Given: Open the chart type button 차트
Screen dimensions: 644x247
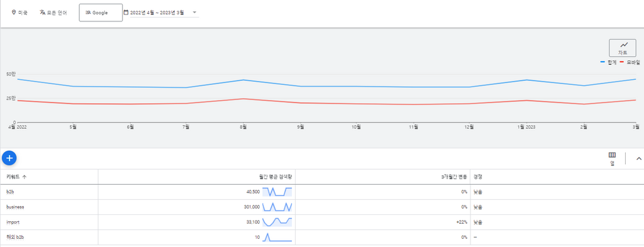Looking at the screenshot, I should (x=622, y=48).
